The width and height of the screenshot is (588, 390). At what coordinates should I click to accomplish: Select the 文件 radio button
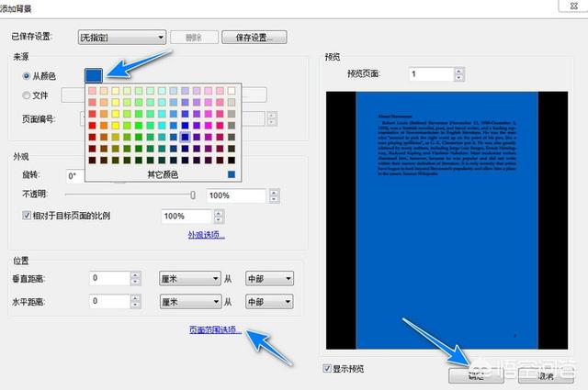(x=26, y=94)
